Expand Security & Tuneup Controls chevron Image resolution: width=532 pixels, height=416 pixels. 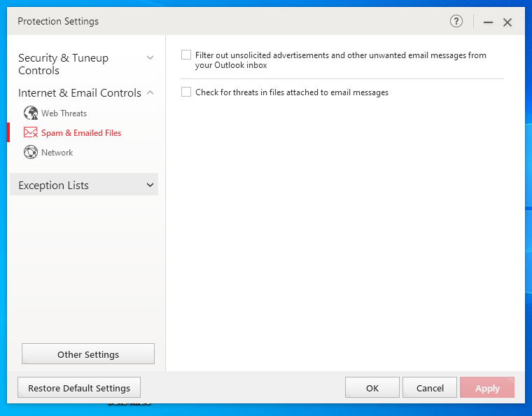[150, 57]
